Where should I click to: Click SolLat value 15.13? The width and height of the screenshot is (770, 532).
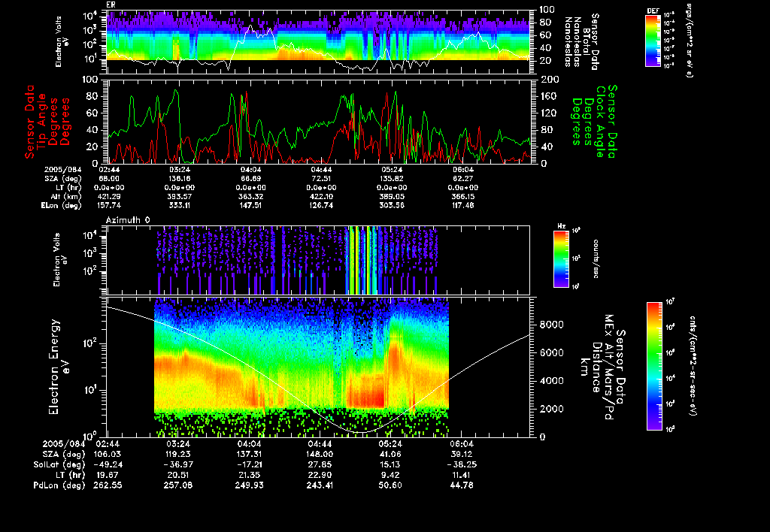[390, 465]
